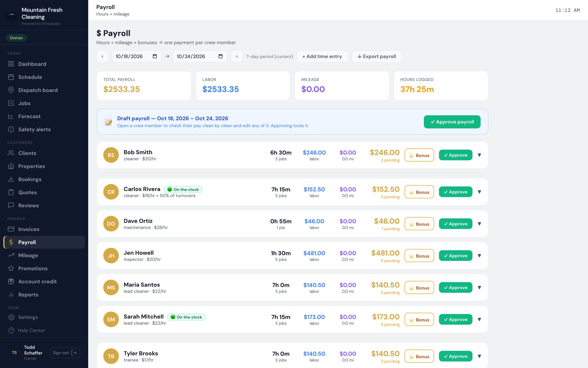This screenshot has width=588, height=368.
Task: Open the Forecast chart icon
Action: (11, 116)
